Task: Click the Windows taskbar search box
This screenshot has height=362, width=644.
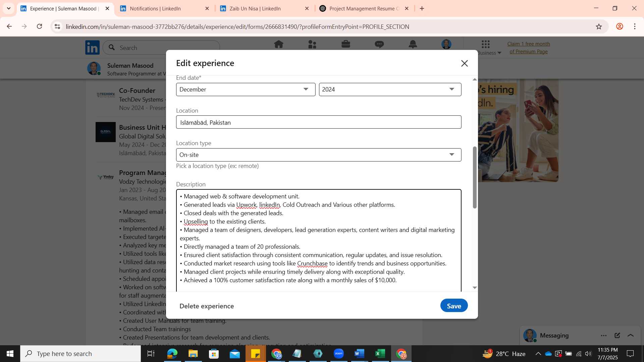Action: pyautogui.click(x=80, y=354)
